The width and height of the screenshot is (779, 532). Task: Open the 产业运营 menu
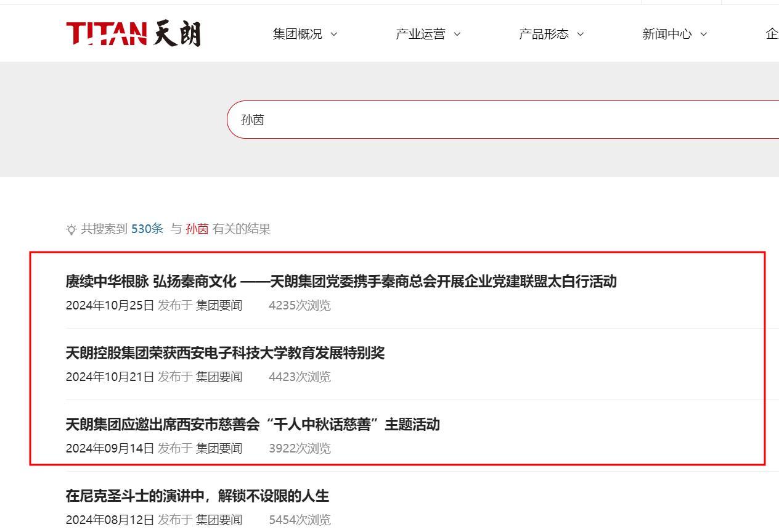[x=420, y=34]
